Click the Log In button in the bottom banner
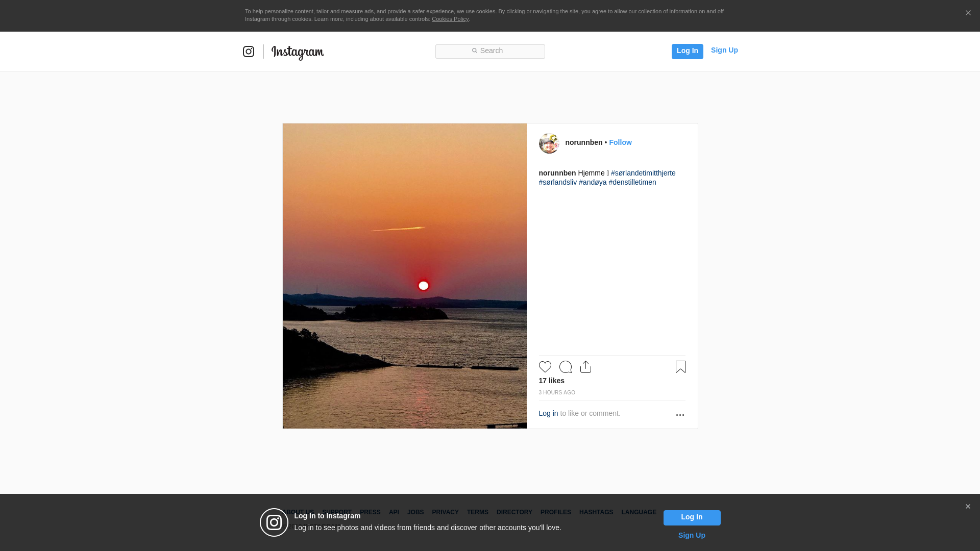This screenshot has width=980, height=551. point(692,517)
